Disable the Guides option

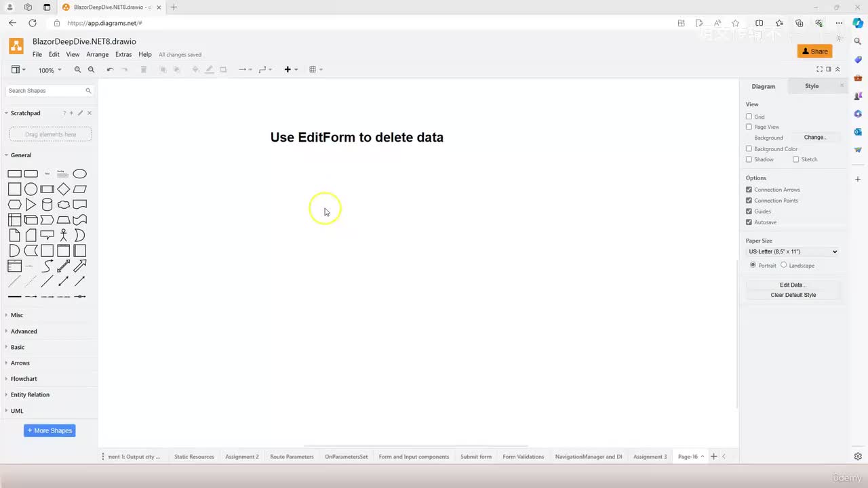tap(749, 211)
